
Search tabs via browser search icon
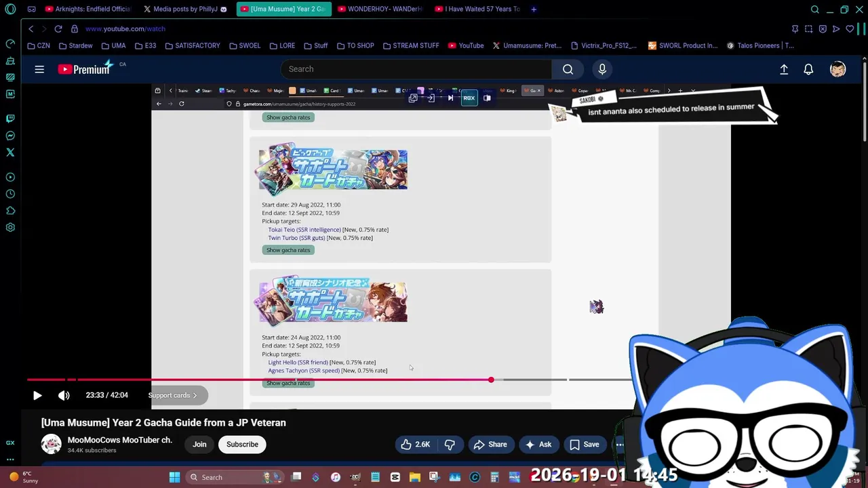coord(815,9)
